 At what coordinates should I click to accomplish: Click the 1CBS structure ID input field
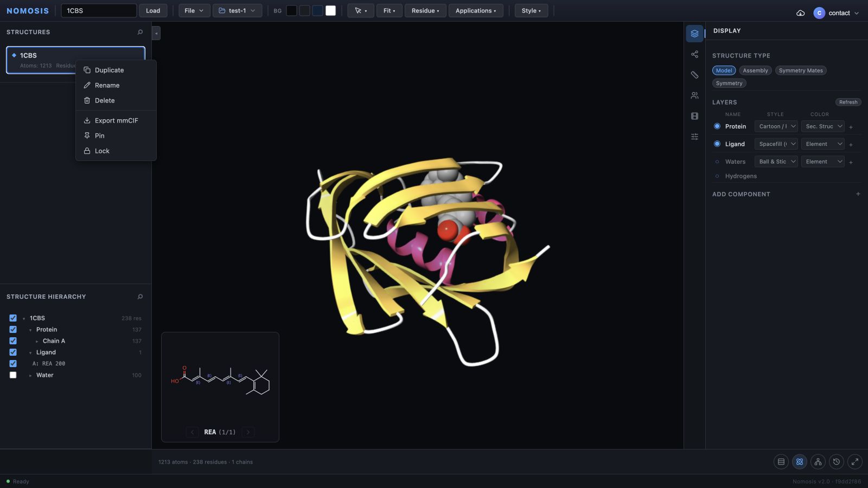99,11
